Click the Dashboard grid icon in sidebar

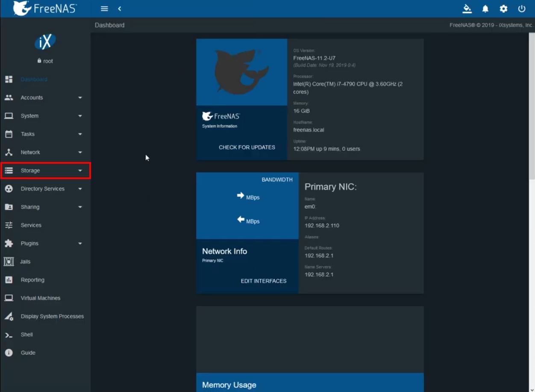tap(9, 80)
